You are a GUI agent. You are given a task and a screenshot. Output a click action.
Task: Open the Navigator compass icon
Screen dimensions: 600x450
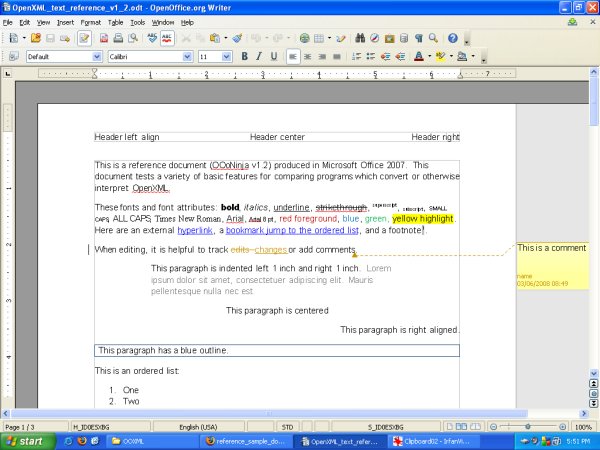coord(374,38)
